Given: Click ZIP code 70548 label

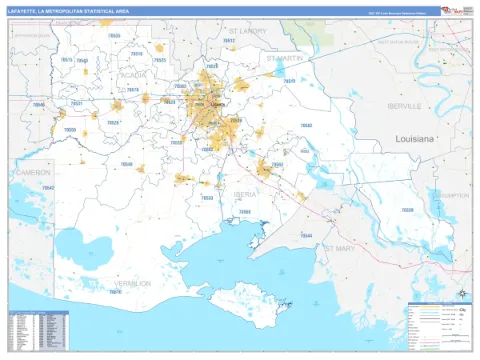Looking at the screenshot, I should coord(126,164).
